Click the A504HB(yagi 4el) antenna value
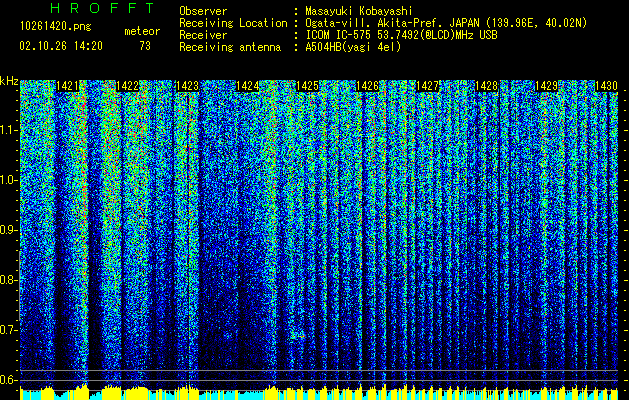Viewport: 629px width, 400px height. (353, 47)
